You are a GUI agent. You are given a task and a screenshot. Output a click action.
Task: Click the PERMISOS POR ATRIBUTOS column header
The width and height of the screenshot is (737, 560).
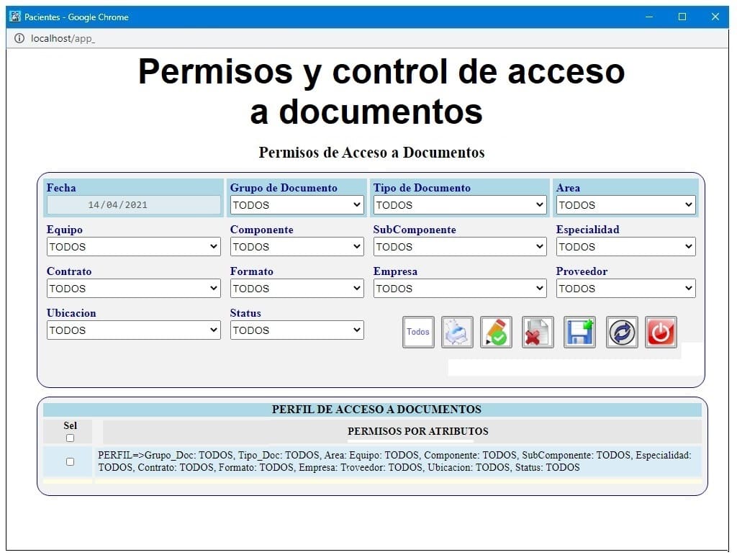pos(418,431)
